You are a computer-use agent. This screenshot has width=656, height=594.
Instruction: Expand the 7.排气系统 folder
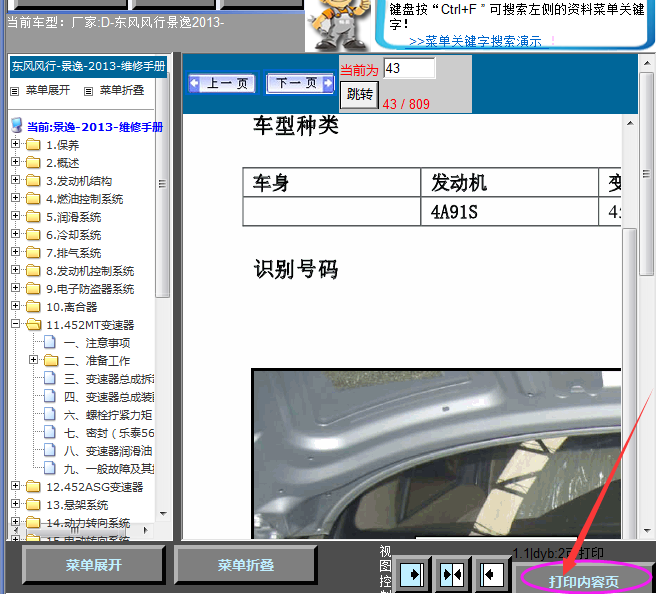(x=15, y=251)
